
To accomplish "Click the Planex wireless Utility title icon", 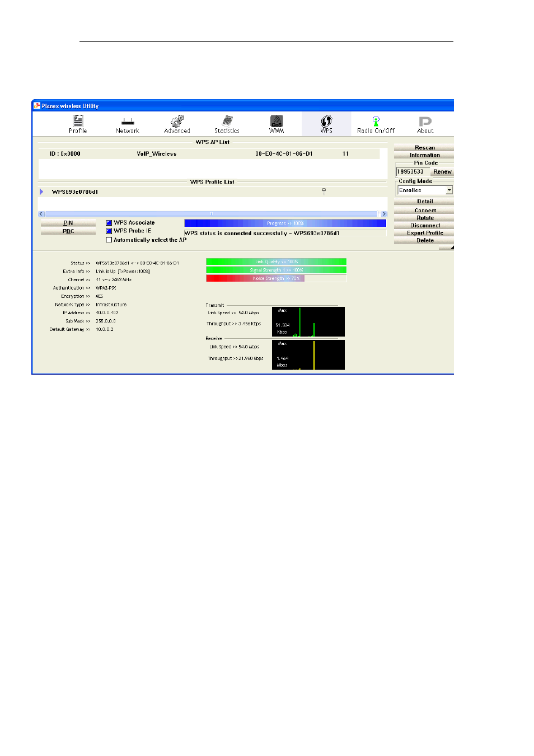I will pyautogui.click(x=37, y=106).
